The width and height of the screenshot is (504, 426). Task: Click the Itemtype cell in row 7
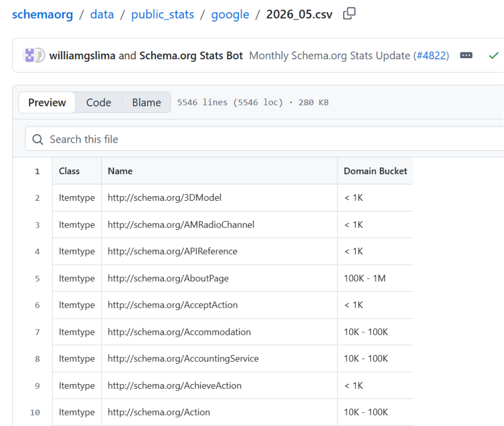point(77,332)
